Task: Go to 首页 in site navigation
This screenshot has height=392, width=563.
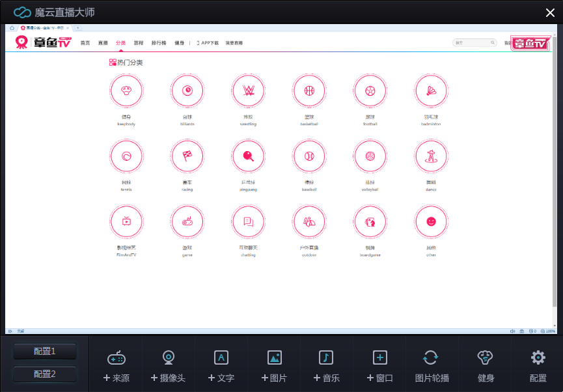Action: pos(85,43)
